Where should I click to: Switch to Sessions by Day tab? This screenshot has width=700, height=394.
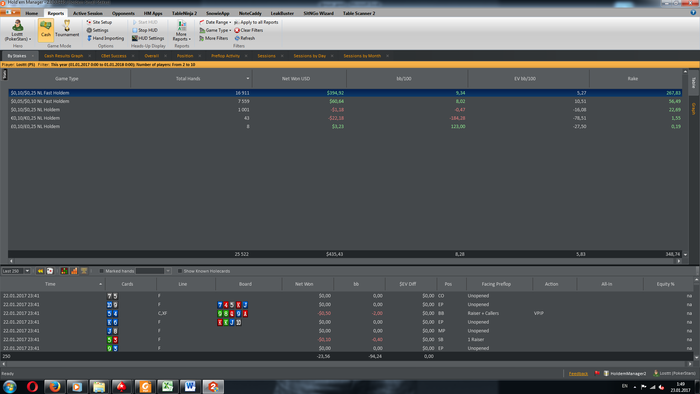(309, 56)
